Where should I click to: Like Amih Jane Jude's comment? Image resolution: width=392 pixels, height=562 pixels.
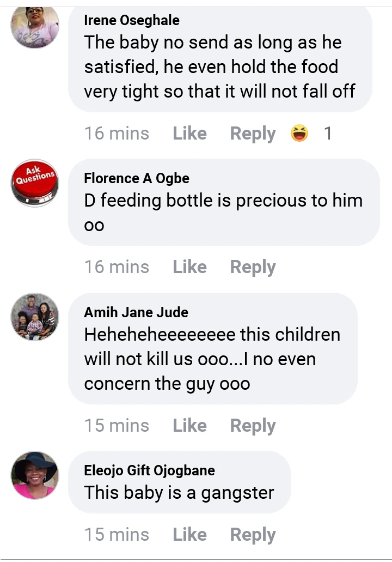coord(189,426)
